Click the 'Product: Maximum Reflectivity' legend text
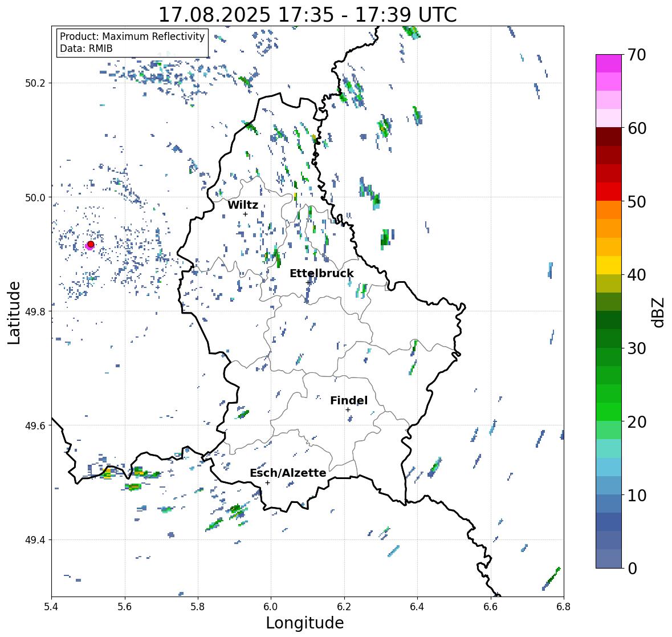 (x=132, y=36)
